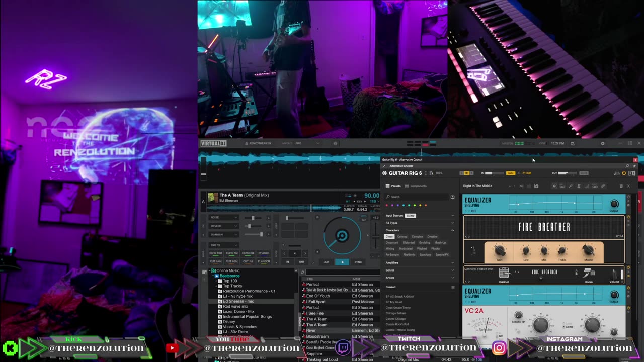Click the Fire Breather Master knob
The width and height of the screenshot is (644, 362).
tap(588, 250)
